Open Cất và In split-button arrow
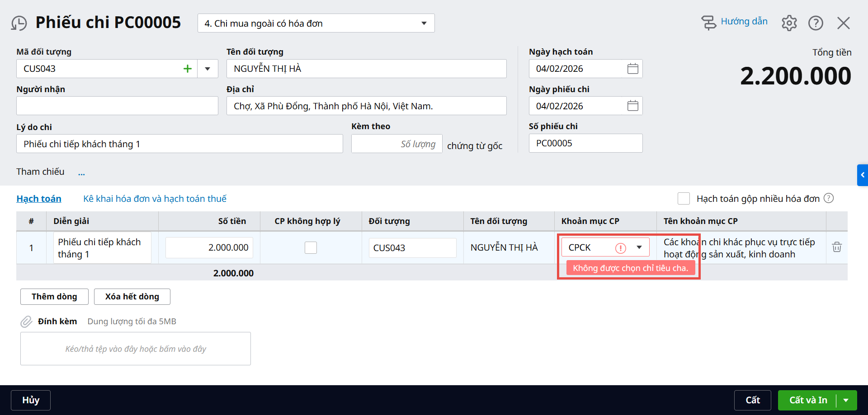 pos(846,400)
